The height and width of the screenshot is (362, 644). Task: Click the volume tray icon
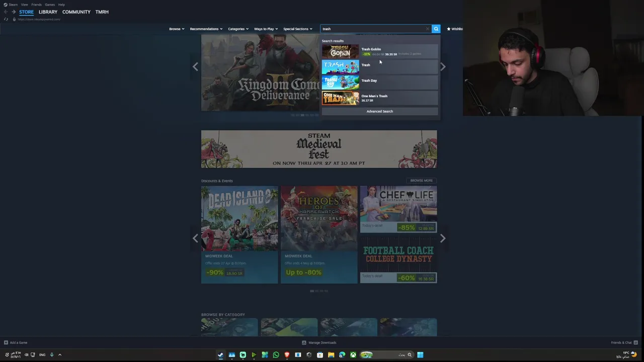25,355
